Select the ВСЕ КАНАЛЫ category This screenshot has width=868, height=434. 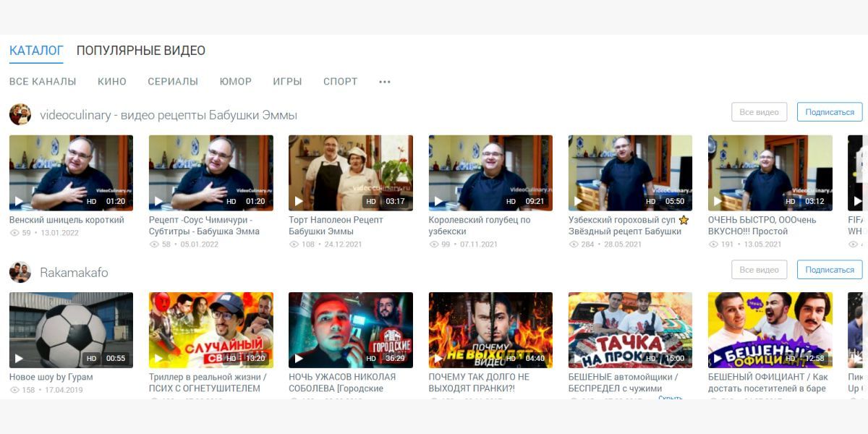pos(43,82)
